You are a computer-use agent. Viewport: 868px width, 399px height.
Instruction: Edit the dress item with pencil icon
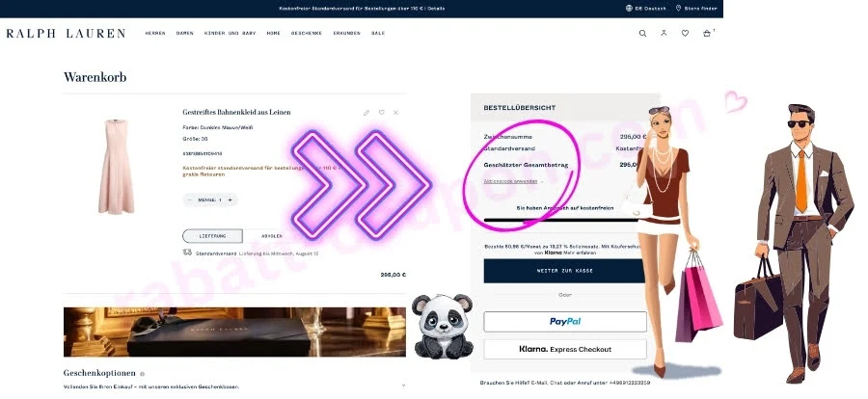(x=366, y=113)
